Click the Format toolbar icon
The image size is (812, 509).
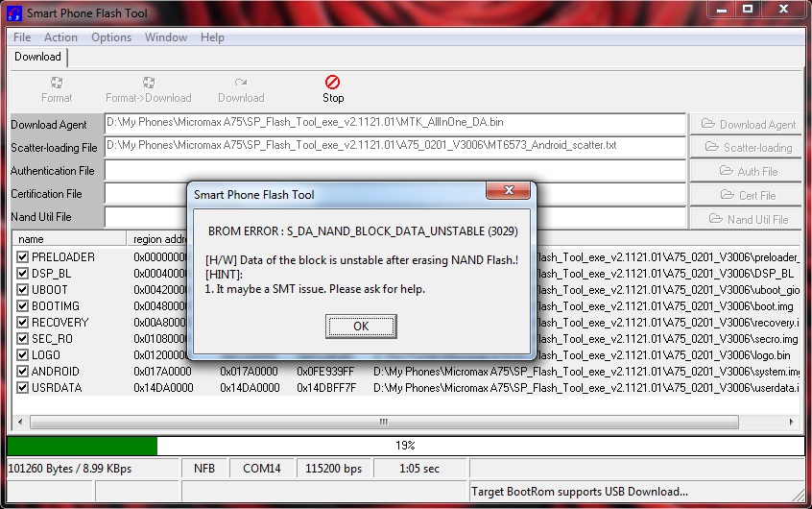coord(57,84)
